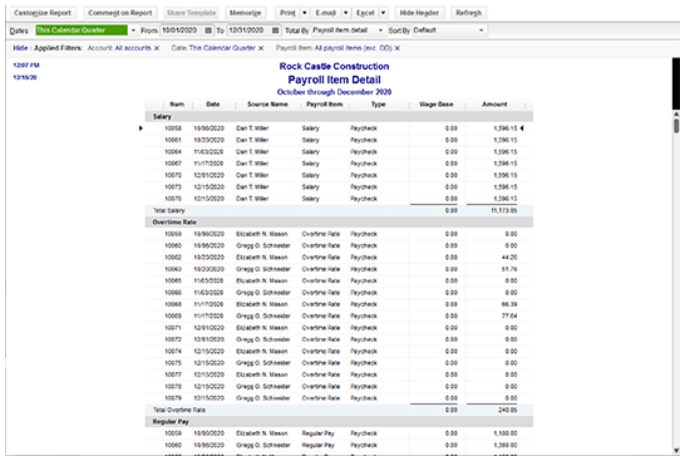Click Comment on Report button

(120, 13)
